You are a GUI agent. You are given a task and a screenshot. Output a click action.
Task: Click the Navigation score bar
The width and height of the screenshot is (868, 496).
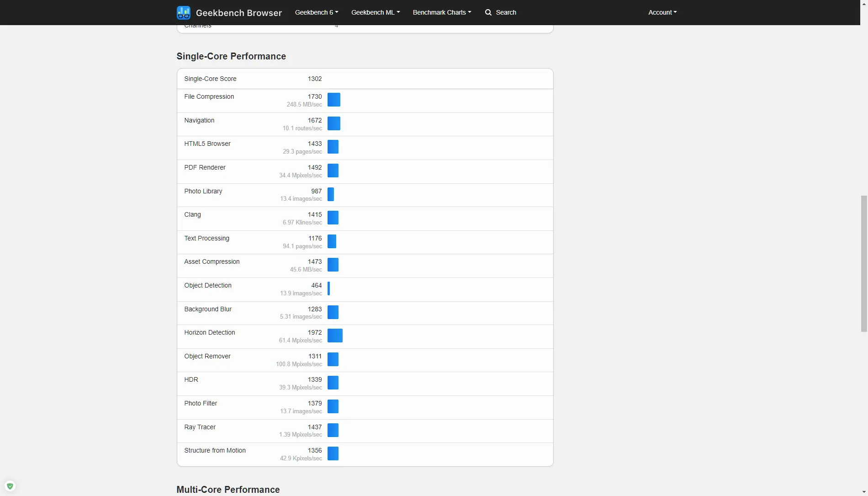click(334, 123)
